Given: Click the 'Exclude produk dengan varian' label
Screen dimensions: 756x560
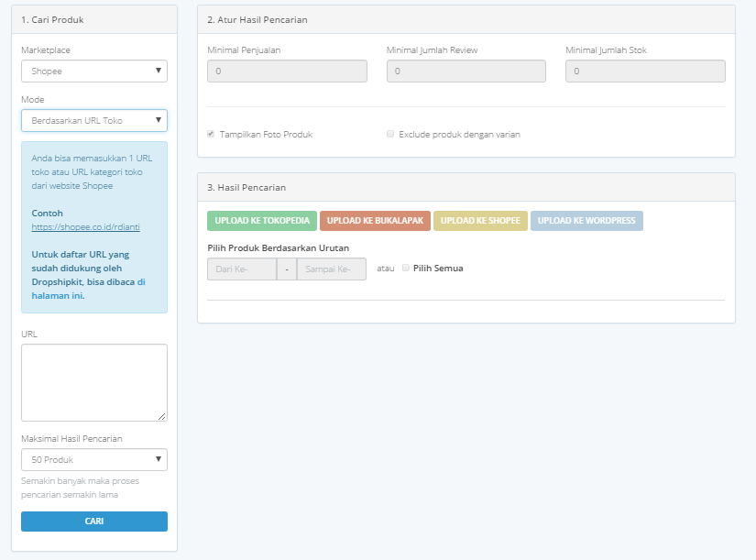Looking at the screenshot, I should click(x=459, y=135).
